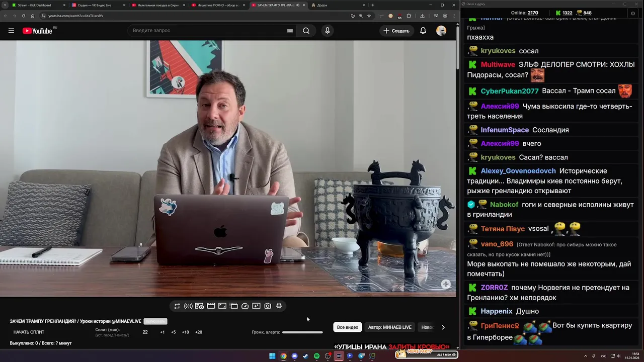Reload the page in browser toolbar
This screenshot has width=644, height=362.
pyautogui.click(x=23, y=16)
